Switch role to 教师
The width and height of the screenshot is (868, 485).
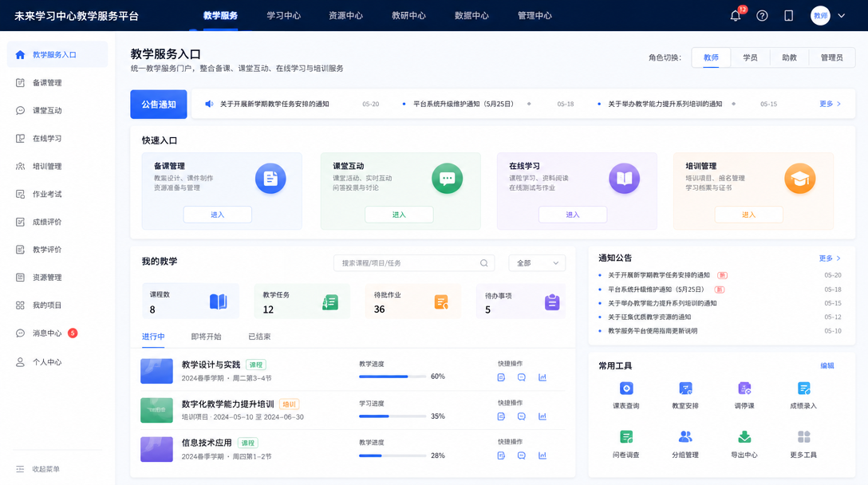pyautogui.click(x=712, y=57)
